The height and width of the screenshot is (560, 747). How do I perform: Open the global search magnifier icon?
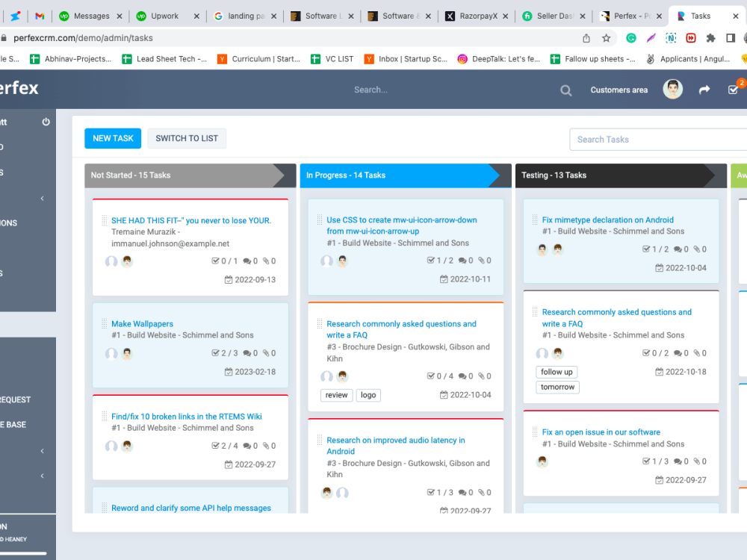tap(565, 89)
